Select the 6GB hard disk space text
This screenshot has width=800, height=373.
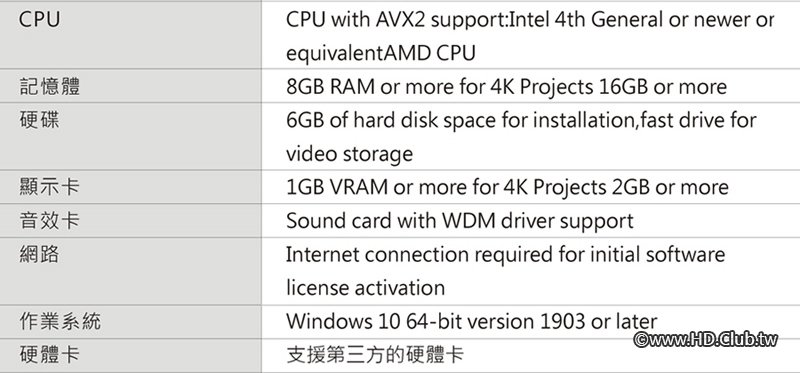[521, 120]
